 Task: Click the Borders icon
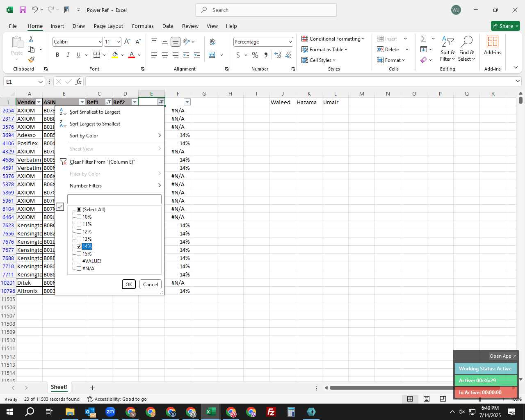click(97, 55)
